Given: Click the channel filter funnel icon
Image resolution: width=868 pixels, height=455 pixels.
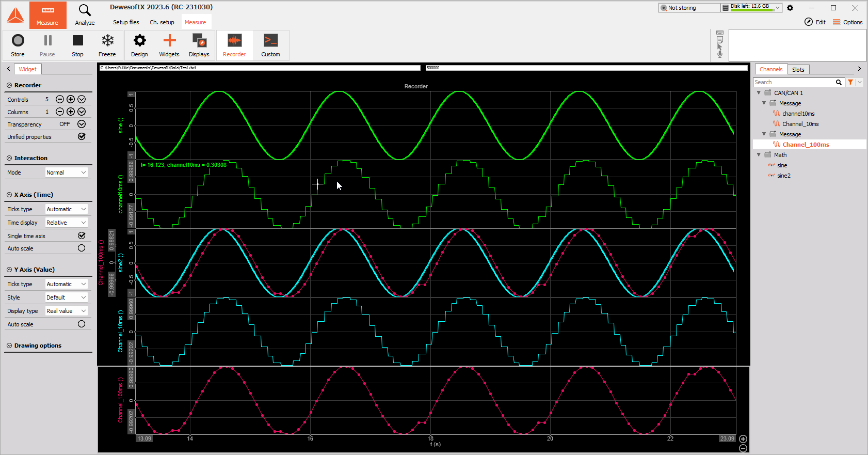Looking at the screenshot, I should (x=850, y=82).
